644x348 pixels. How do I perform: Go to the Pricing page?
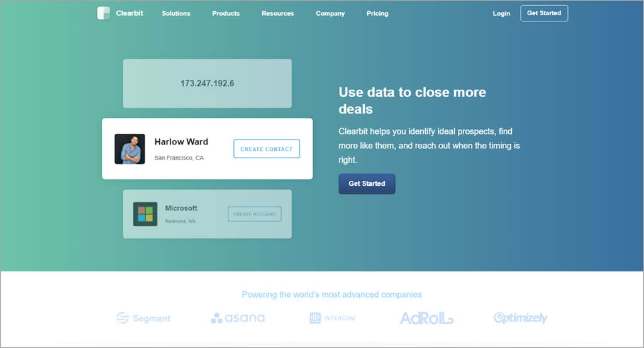(x=377, y=13)
